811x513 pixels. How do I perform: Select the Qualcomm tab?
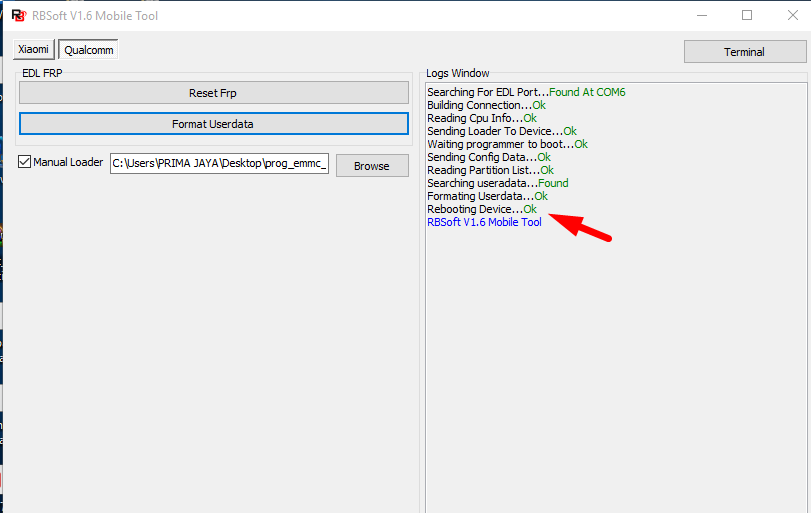(x=88, y=50)
